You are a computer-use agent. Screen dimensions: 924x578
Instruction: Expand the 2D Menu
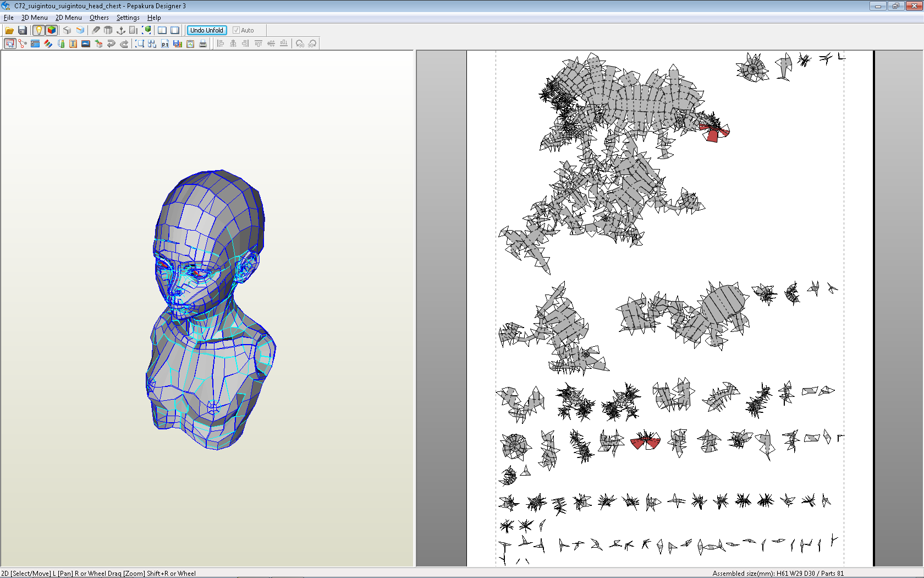point(68,18)
